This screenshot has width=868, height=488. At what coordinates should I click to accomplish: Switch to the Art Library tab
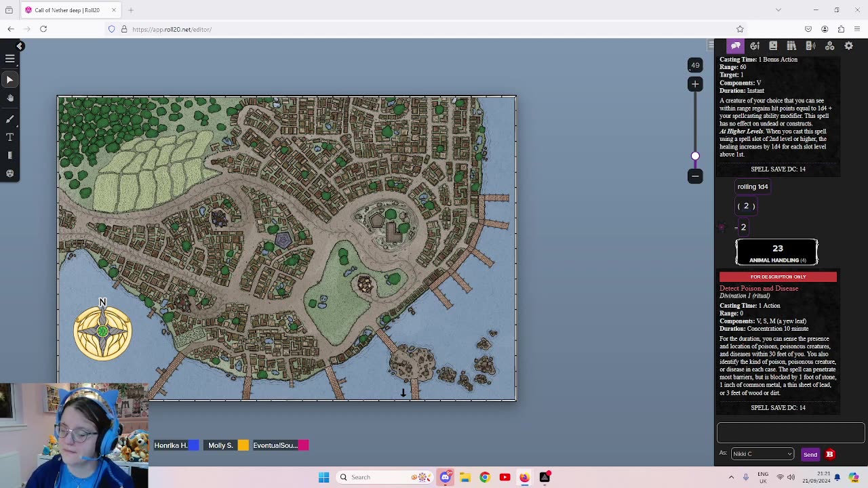(755, 46)
